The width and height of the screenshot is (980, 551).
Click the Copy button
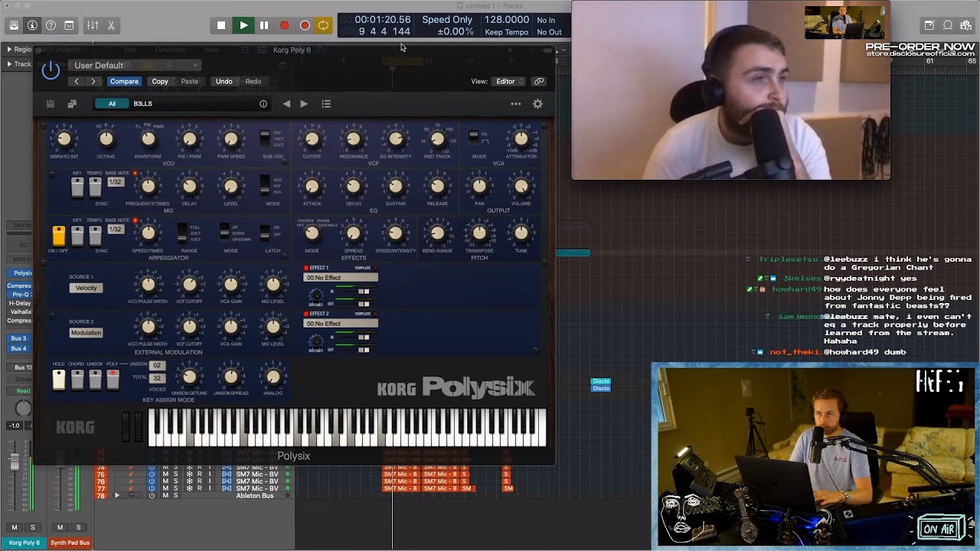pos(160,81)
